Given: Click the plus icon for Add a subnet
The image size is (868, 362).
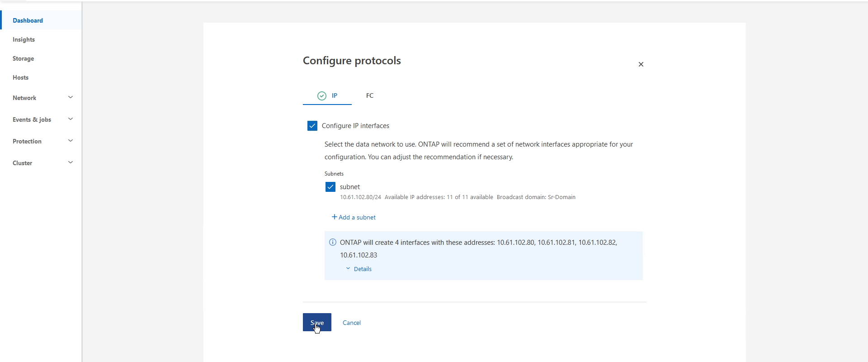Looking at the screenshot, I should point(335,217).
